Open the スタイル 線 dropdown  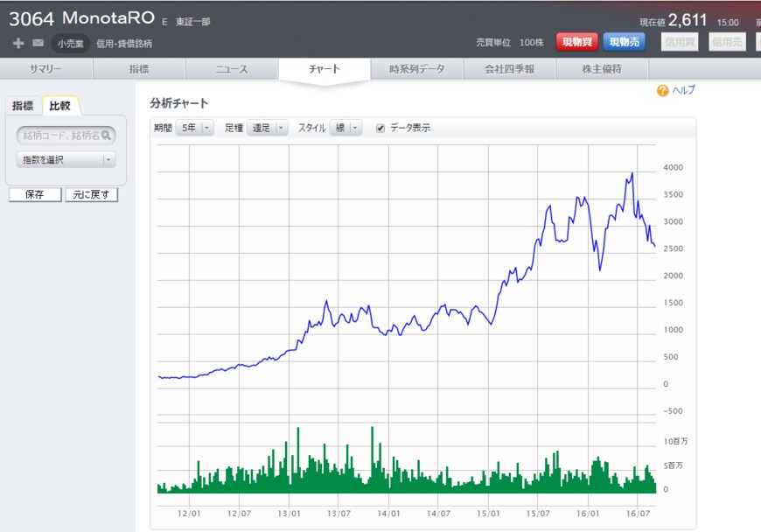345,128
